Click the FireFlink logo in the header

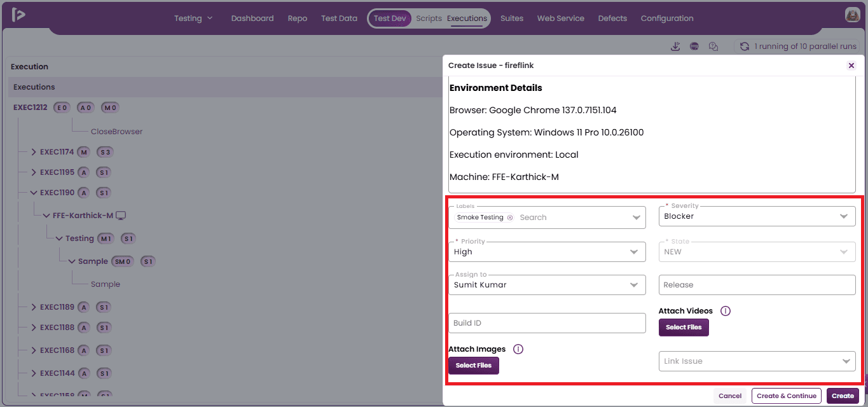tap(18, 15)
